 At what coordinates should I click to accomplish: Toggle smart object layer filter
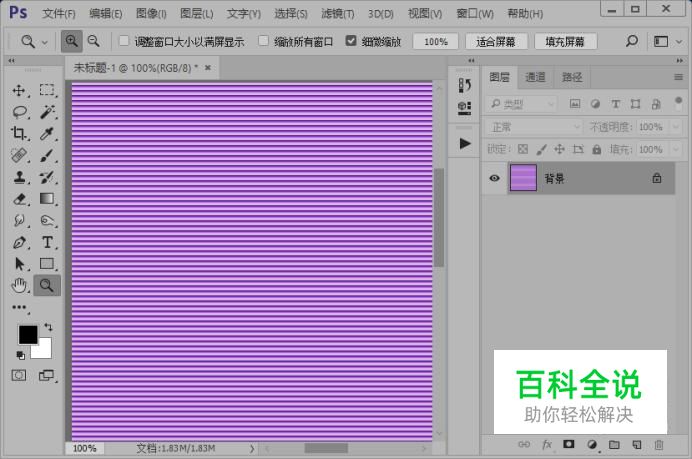click(656, 104)
